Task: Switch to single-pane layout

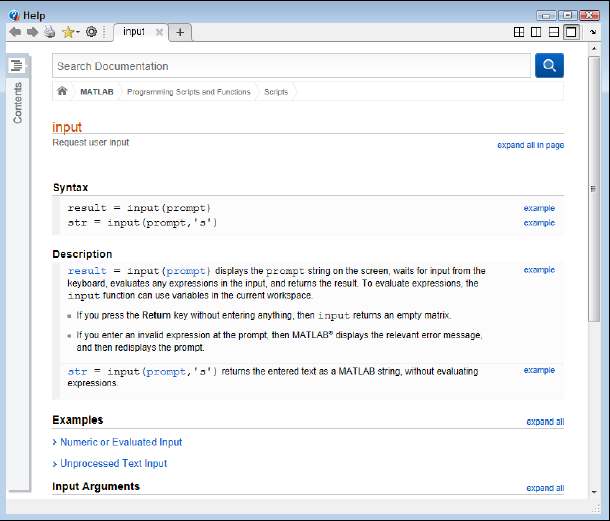Action: [x=571, y=32]
